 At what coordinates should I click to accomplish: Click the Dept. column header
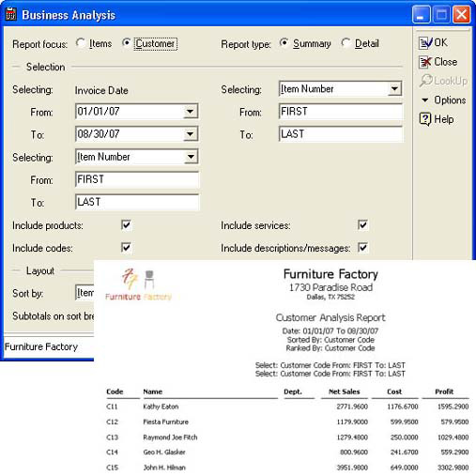293,392
